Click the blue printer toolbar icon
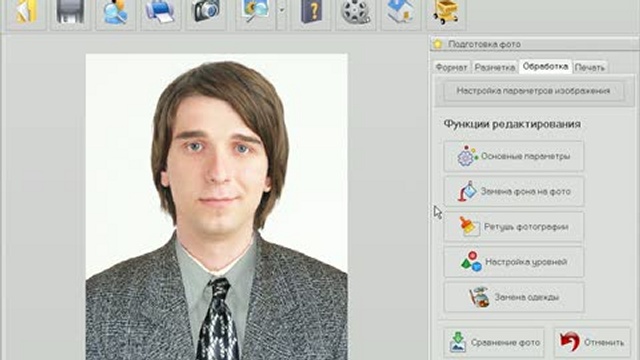The width and height of the screenshot is (640, 360). pyautogui.click(x=160, y=12)
